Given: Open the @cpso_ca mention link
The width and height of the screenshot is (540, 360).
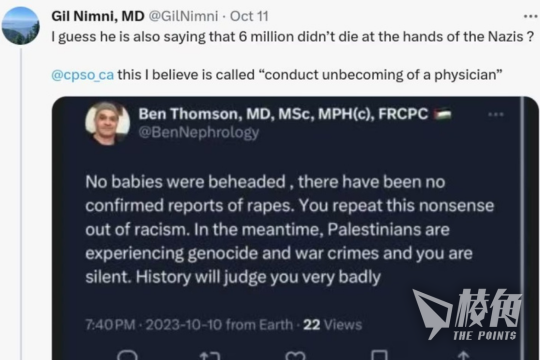Looking at the screenshot, I should pyautogui.click(x=82, y=75).
